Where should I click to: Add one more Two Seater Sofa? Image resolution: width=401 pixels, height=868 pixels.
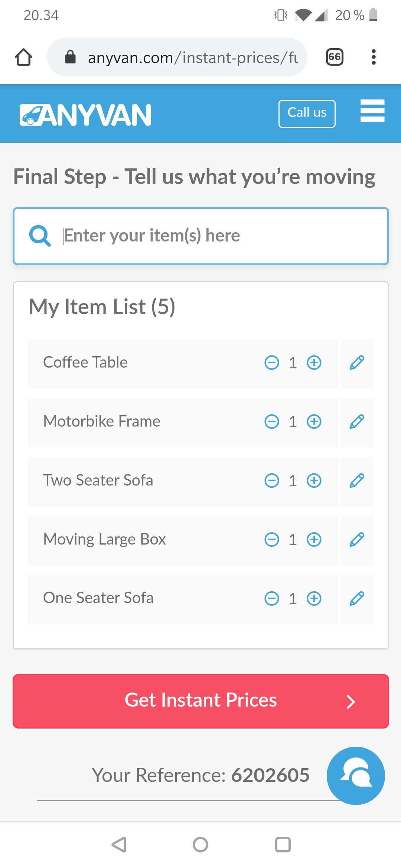pyautogui.click(x=314, y=481)
